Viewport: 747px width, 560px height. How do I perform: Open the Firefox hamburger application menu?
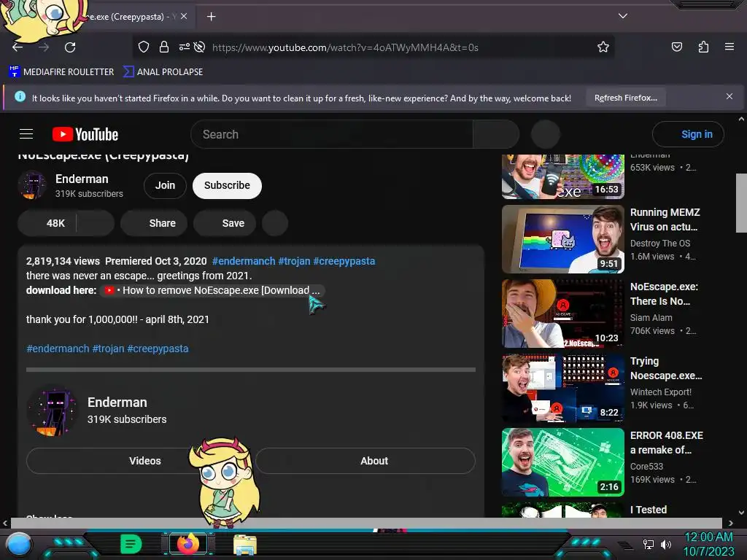(x=729, y=47)
